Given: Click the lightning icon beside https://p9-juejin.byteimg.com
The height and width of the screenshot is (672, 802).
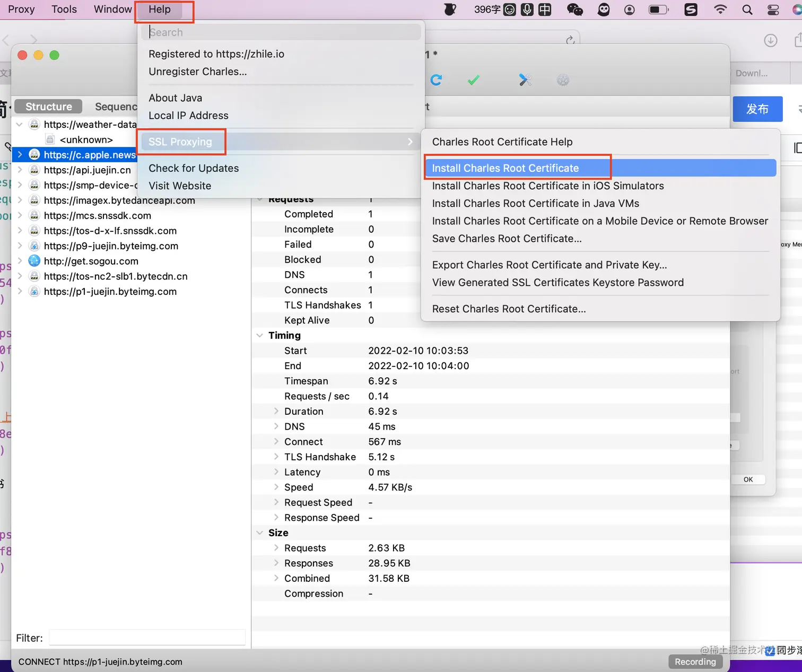Looking at the screenshot, I should point(34,246).
